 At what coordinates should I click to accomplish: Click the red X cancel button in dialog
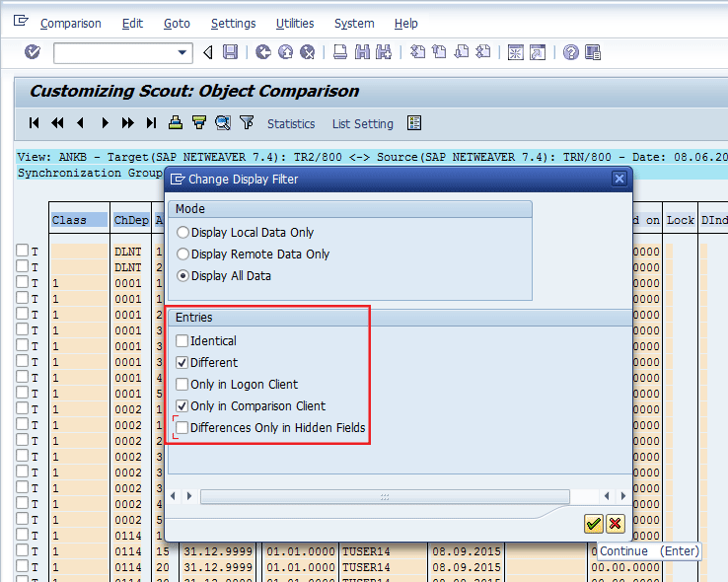(x=616, y=524)
